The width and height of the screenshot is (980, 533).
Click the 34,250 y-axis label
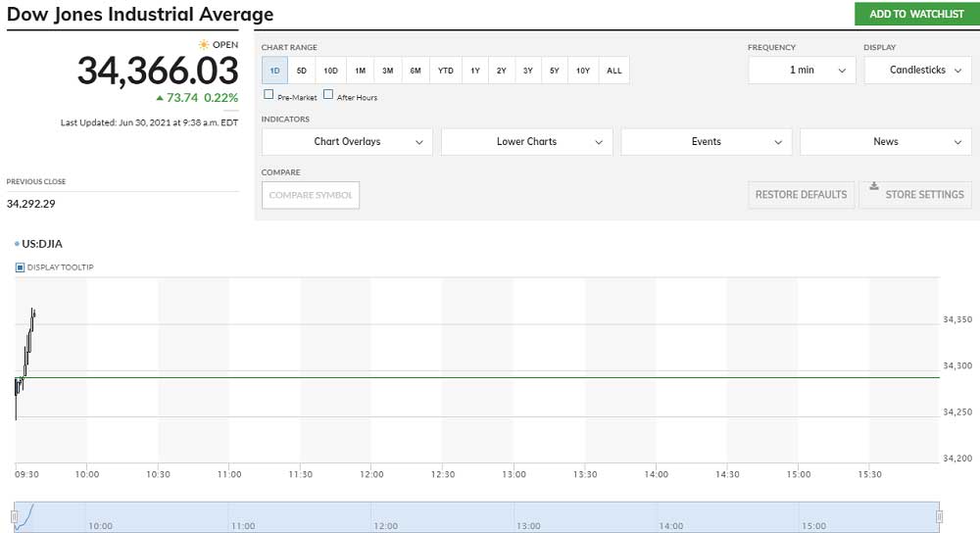(956, 412)
